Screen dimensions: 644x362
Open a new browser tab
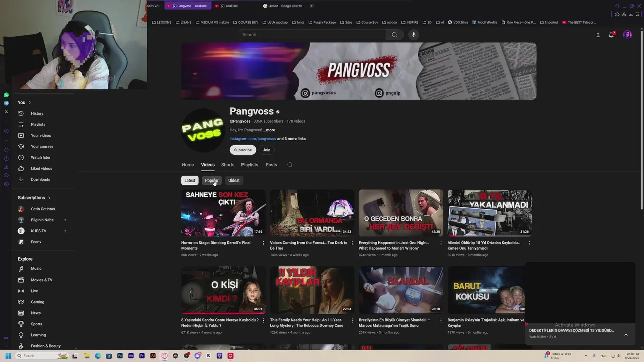pos(311,6)
